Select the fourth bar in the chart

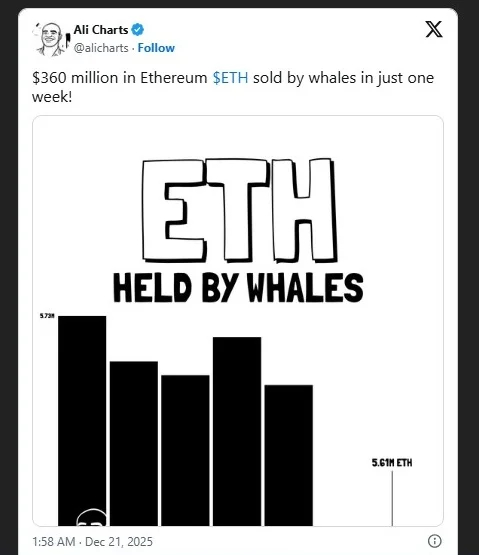(237, 431)
